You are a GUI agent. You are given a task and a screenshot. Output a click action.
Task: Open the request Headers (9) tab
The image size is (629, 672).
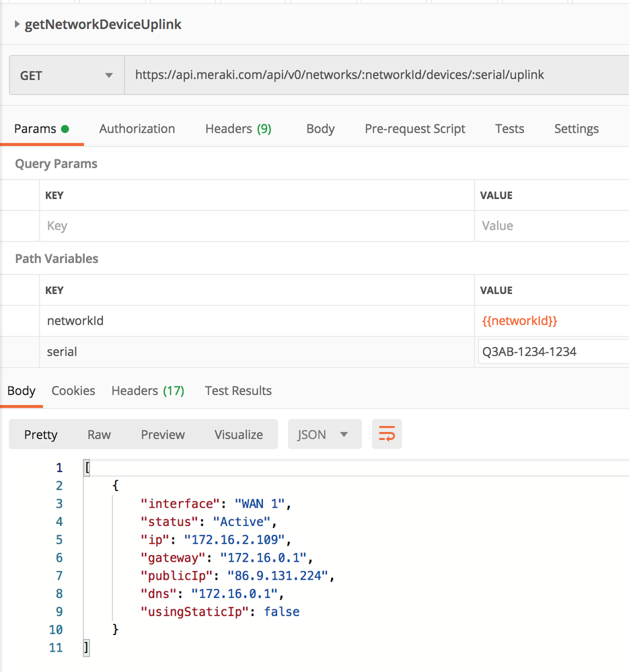[238, 129]
